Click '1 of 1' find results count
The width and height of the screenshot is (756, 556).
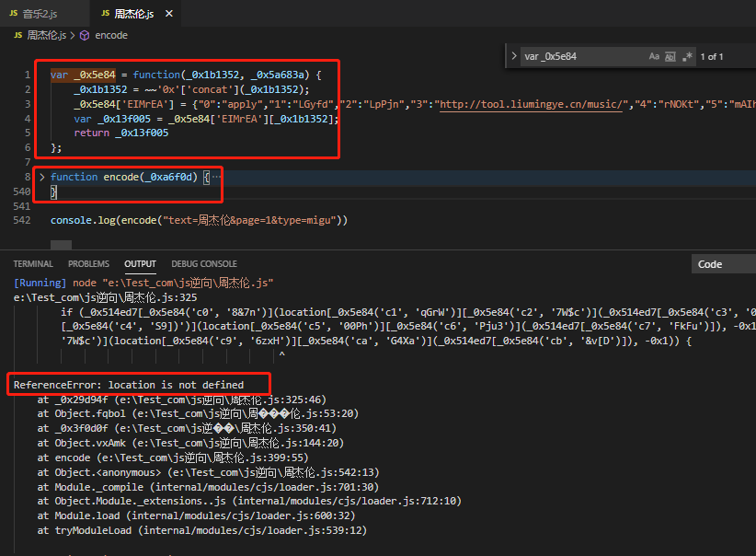click(x=712, y=56)
